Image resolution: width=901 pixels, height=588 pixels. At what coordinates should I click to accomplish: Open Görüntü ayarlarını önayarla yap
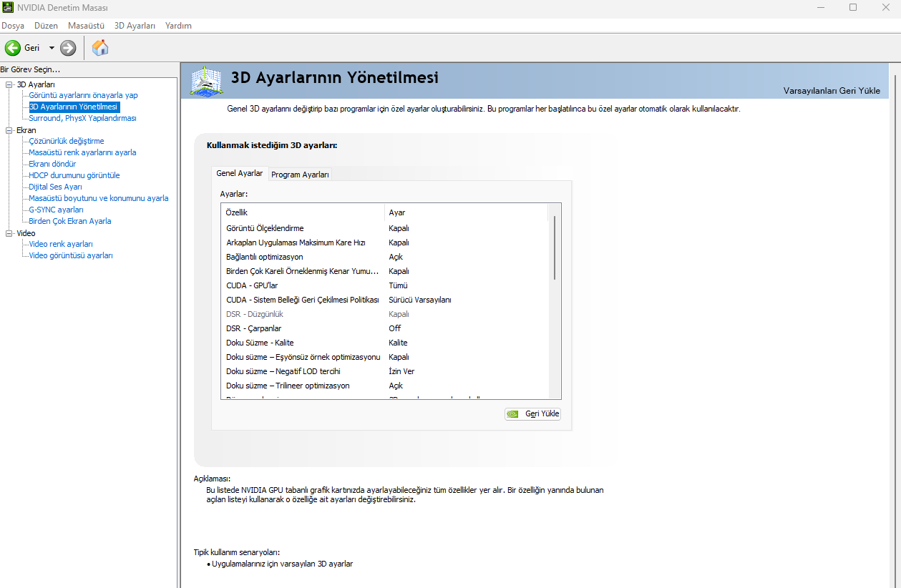point(83,95)
